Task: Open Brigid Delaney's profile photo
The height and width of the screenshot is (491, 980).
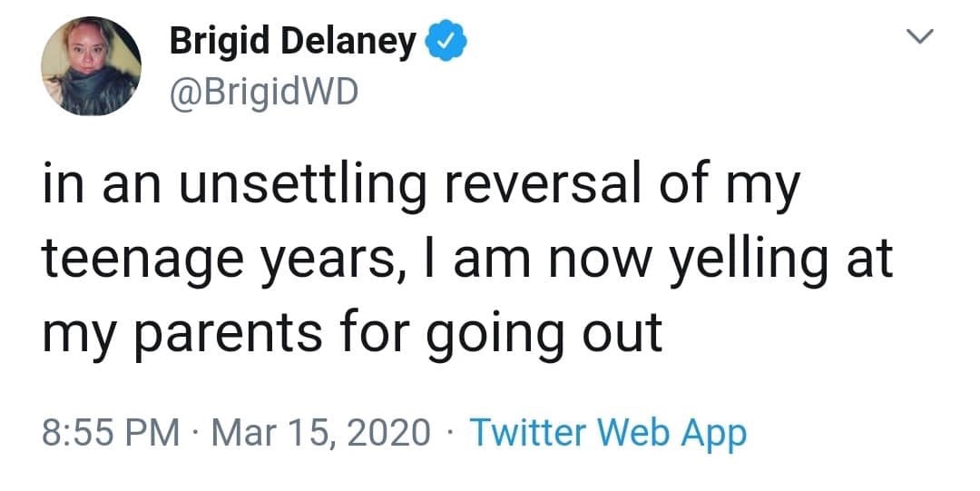Action: click(x=92, y=65)
